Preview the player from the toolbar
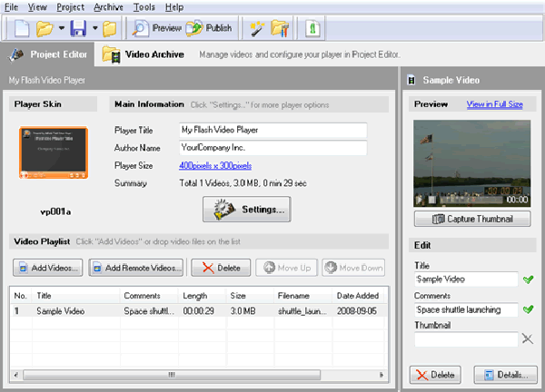This screenshot has height=392, width=545. click(157, 28)
